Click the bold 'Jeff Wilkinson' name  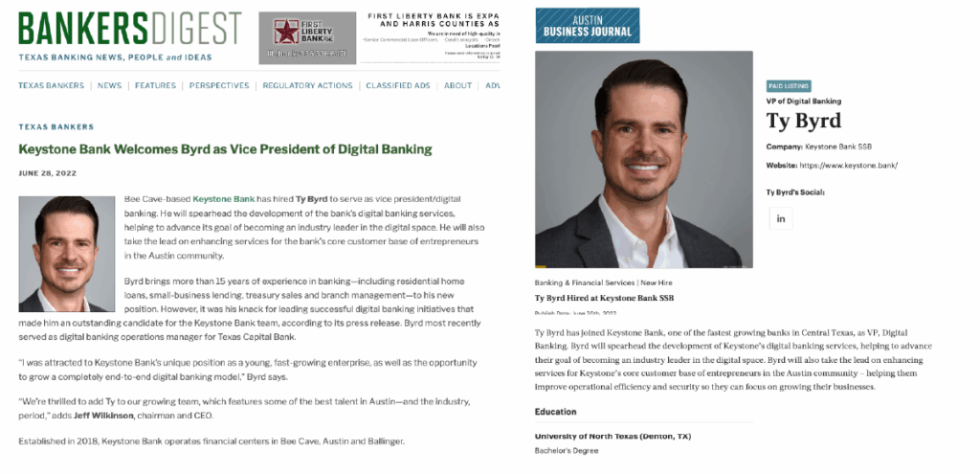click(x=102, y=416)
